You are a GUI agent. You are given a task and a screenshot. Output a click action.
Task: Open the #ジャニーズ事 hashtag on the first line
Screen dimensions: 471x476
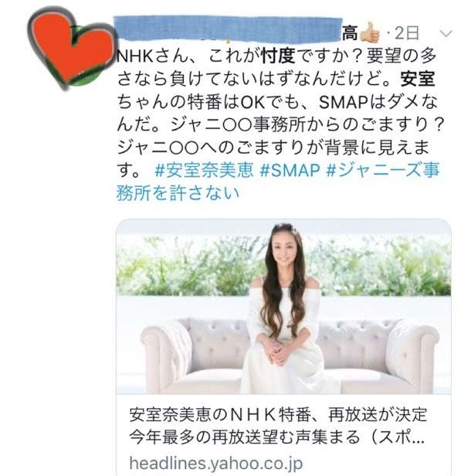(383, 170)
